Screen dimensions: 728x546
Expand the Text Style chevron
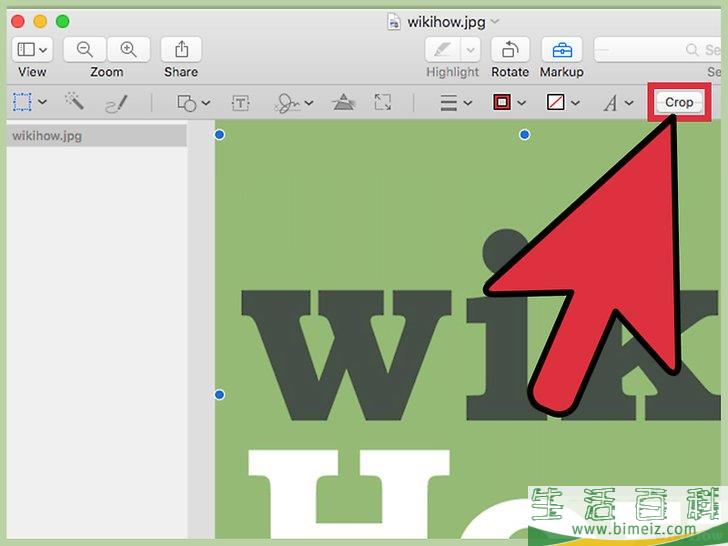(x=629, y=103)
